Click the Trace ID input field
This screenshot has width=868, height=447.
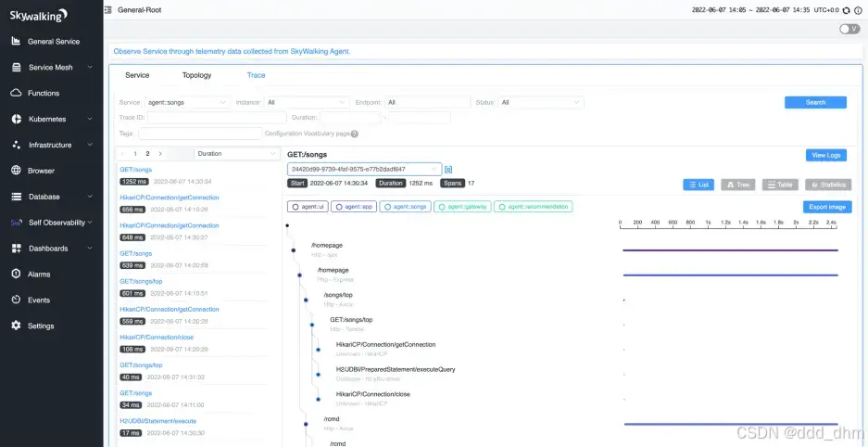(217, 118)
